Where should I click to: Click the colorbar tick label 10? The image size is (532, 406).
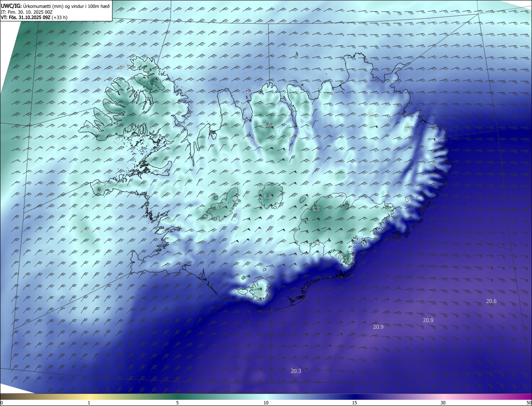266,403
